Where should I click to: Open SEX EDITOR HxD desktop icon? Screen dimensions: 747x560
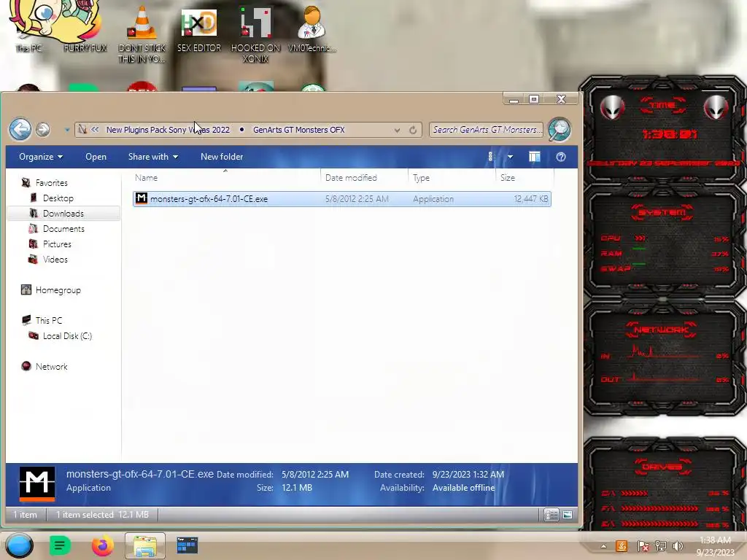(199, 29)
